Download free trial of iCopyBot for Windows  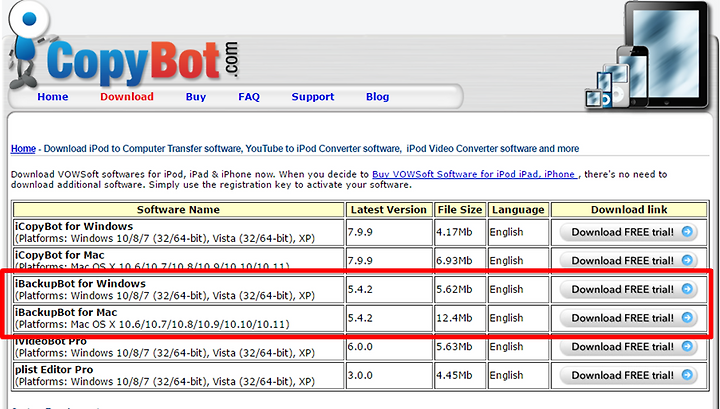click(629, 232)
